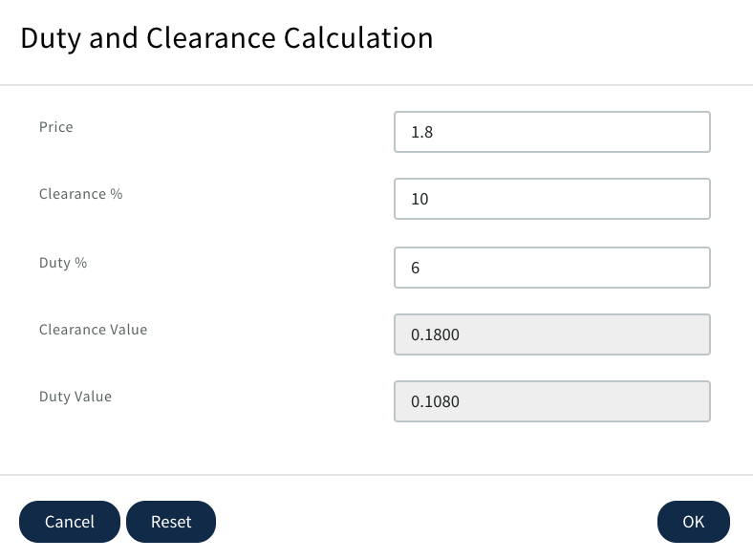Click the Duty % label text
This screenshot has height=560, width=753.
point(63,263)
